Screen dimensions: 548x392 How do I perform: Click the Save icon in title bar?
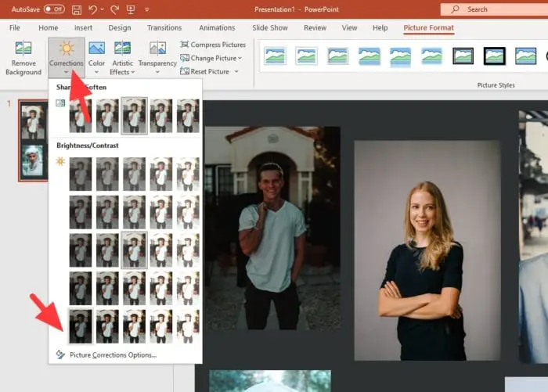click(x=76, y=9)
